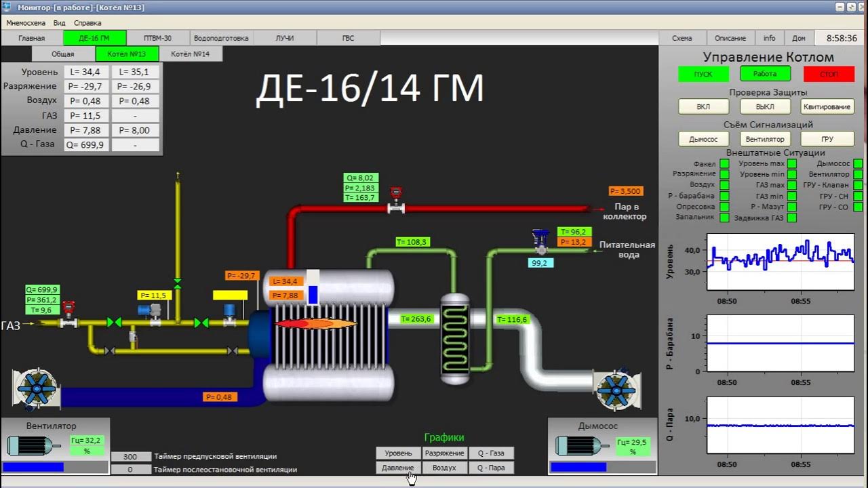The height and width of the screenshot is (488, 868).
Task: Switch to the ПТВМ-30 tab
Action: pos(157,38)
